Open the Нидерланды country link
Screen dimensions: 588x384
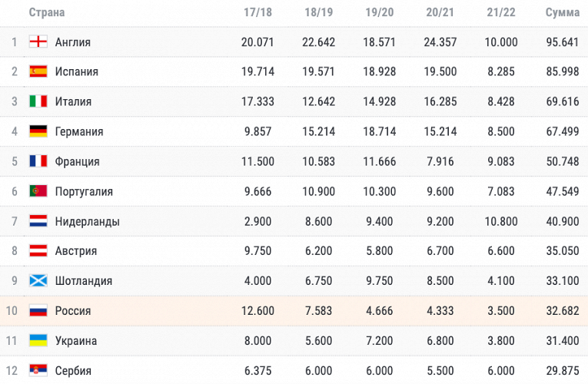coord(87,221)
